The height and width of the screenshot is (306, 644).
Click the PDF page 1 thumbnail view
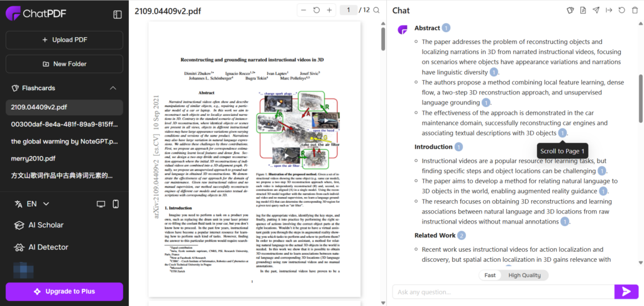(254, 159)
